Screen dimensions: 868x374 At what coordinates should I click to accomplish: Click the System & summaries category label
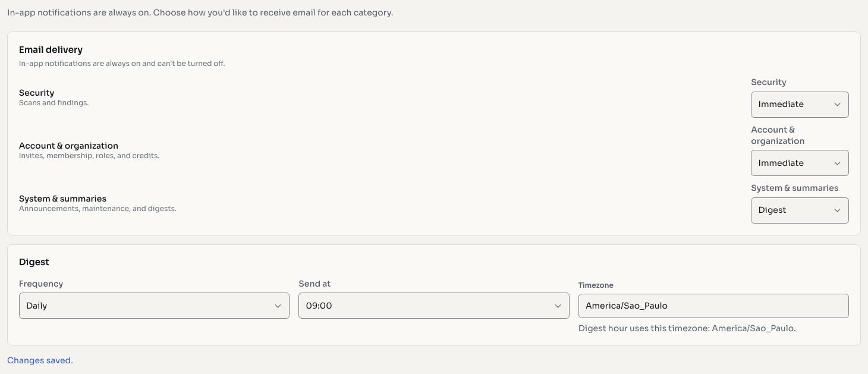[x=62, y=199]
